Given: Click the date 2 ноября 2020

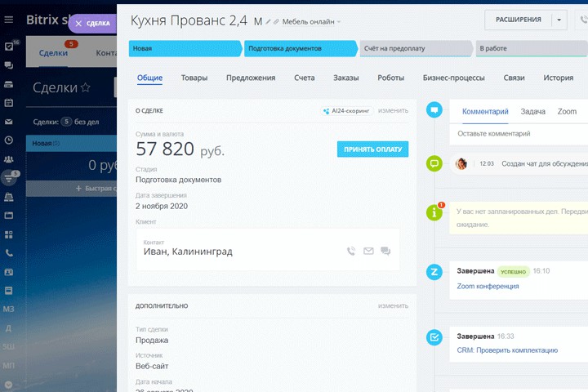Looking at the screenshot, I should click(162, 206).
